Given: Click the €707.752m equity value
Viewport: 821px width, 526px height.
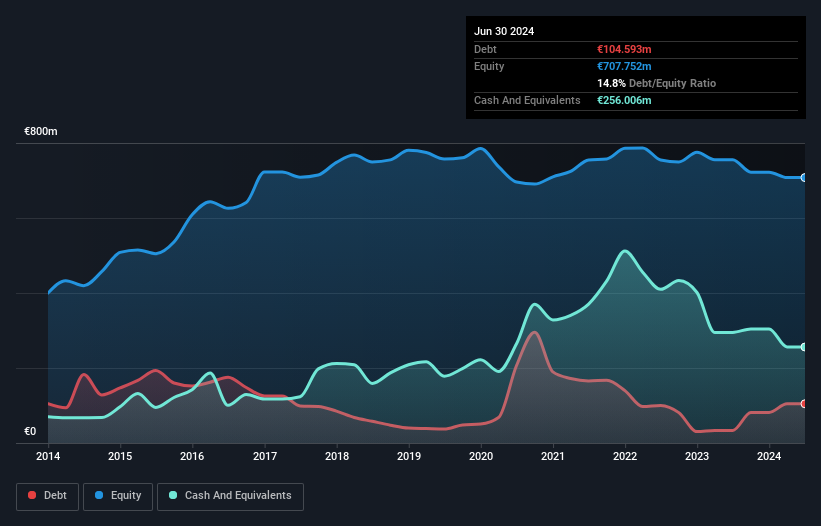Looking at the screenshot, I should pos(624,66).
